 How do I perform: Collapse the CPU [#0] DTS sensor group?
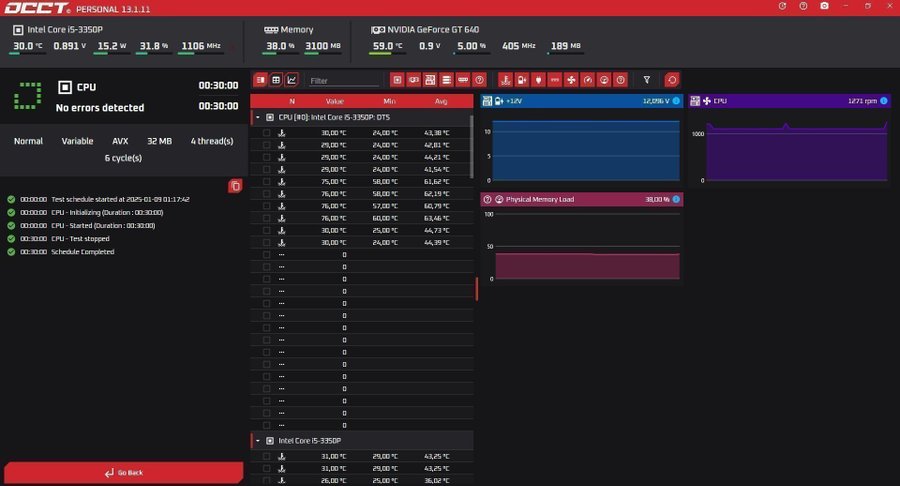(x=258, y=117)
